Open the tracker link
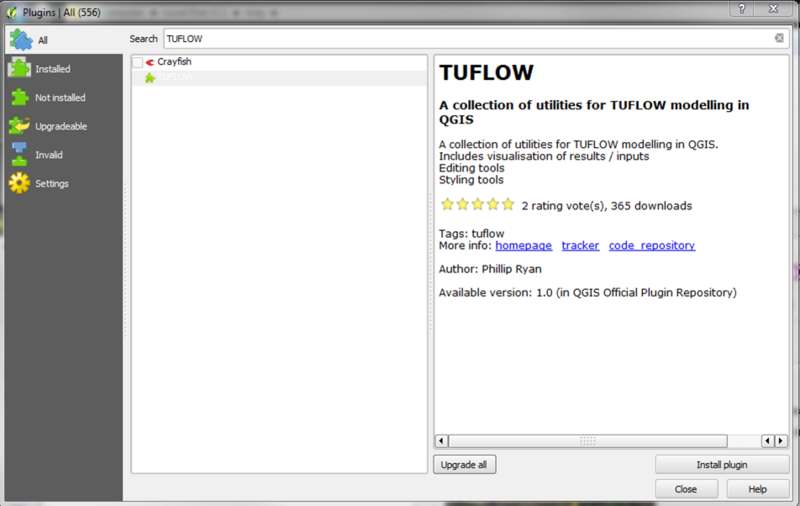This screenshot has height=506, width=800. pyautogui.click(x=580, y=245)
